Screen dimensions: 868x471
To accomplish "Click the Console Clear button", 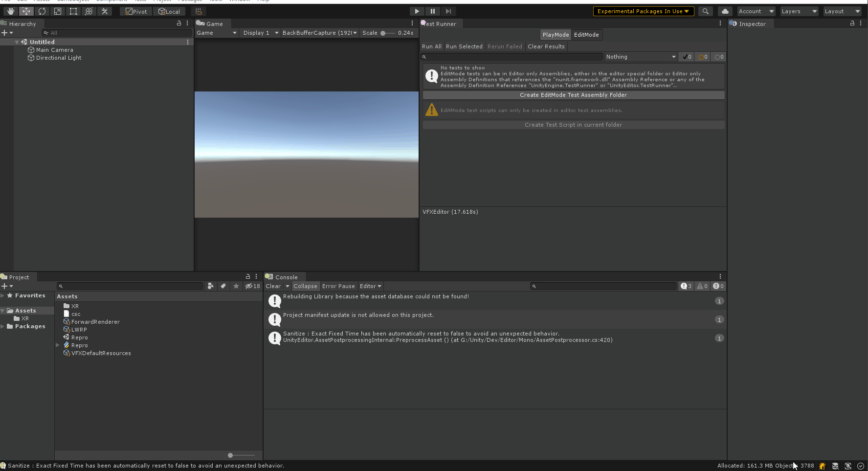I will [273, 286].
